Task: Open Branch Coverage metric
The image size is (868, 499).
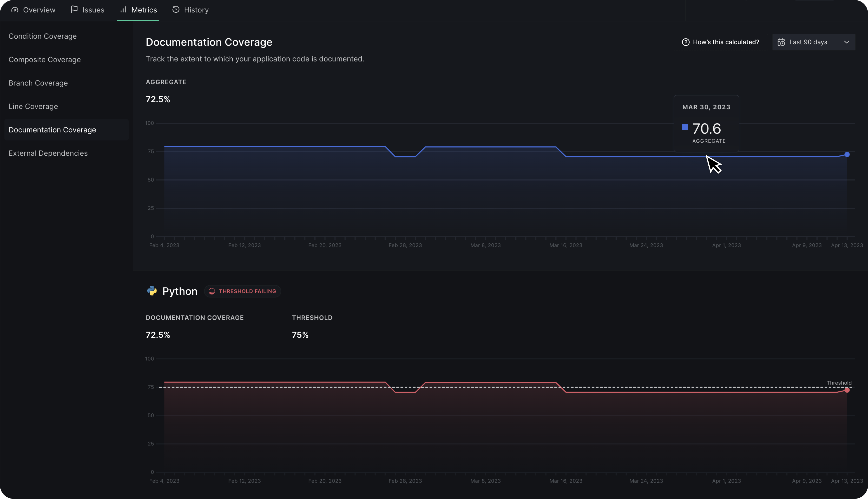Action: point(38,83)
